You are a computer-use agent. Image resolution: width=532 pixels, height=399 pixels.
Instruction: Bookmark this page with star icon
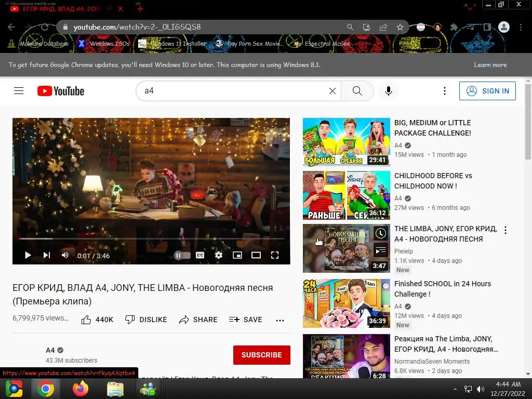pyautogui.click(x=400, y=27)
